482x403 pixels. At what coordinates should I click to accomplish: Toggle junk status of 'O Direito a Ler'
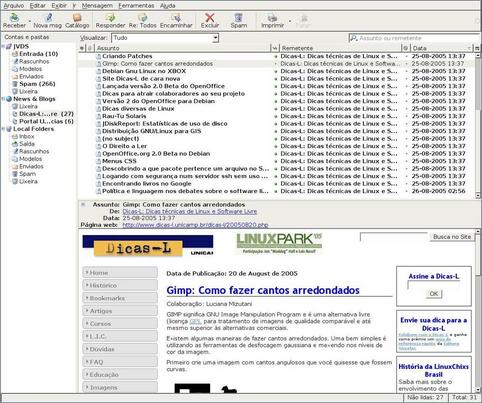tap(406, 147)
